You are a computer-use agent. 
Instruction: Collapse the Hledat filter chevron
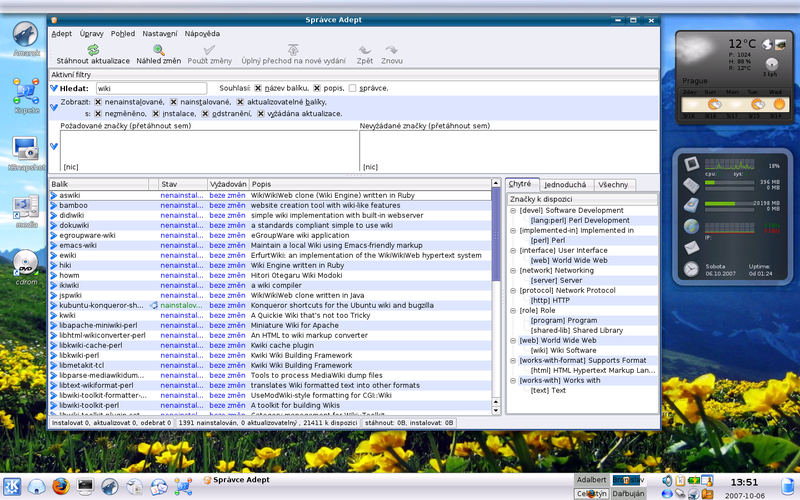54,88
